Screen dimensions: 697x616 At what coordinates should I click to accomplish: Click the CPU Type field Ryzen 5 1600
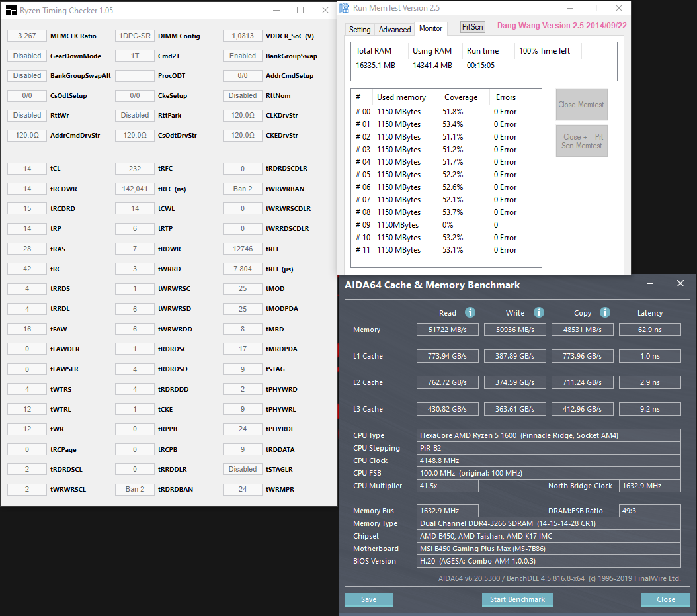click(548, 435)
